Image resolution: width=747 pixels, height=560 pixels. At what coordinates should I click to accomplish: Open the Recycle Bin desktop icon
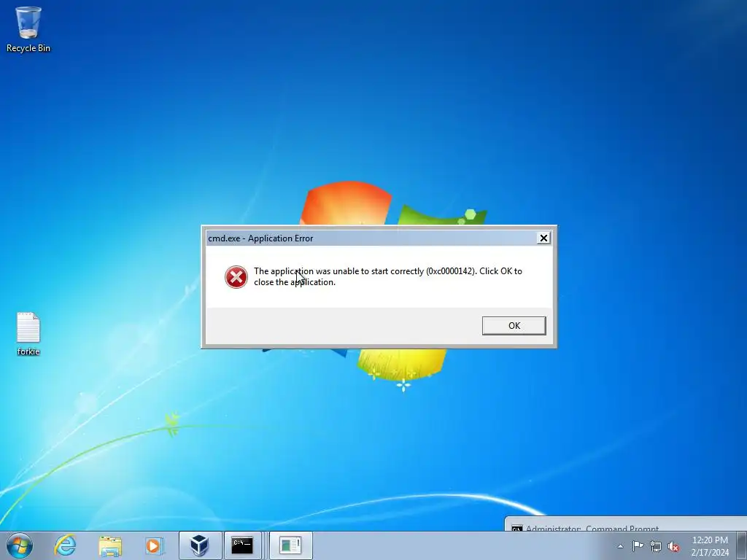pyautogui.click(x=28, y=29)
